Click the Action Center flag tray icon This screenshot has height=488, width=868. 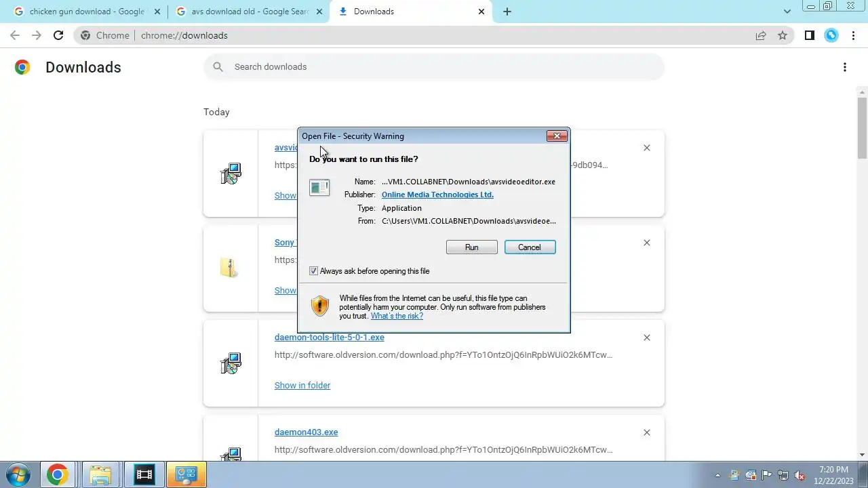click(767, 475)
